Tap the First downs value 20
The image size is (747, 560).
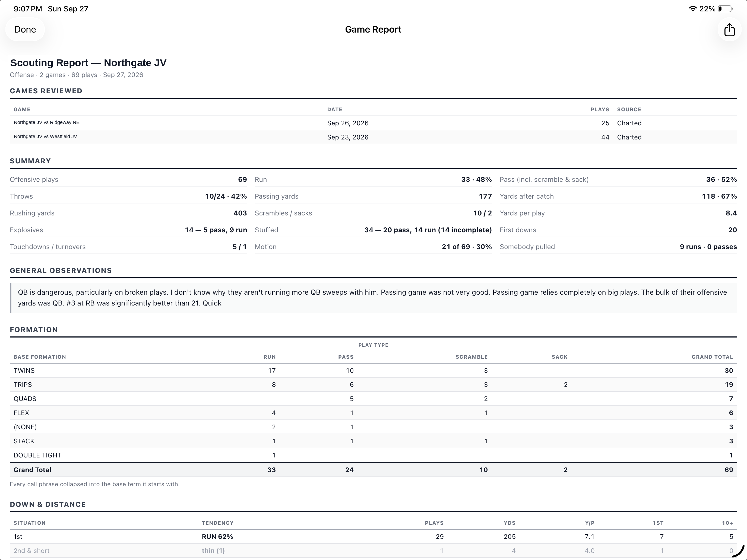coord(733,230)
